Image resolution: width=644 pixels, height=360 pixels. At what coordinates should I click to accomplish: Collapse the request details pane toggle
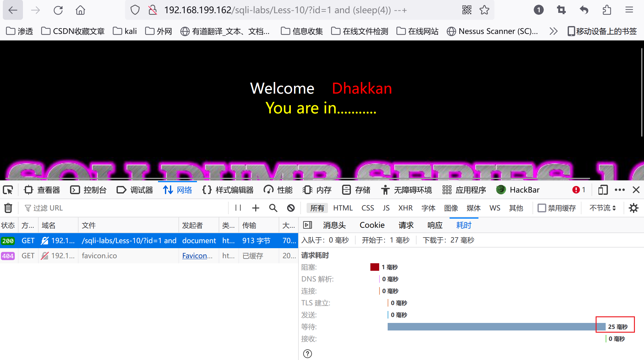tap(307, 225)
